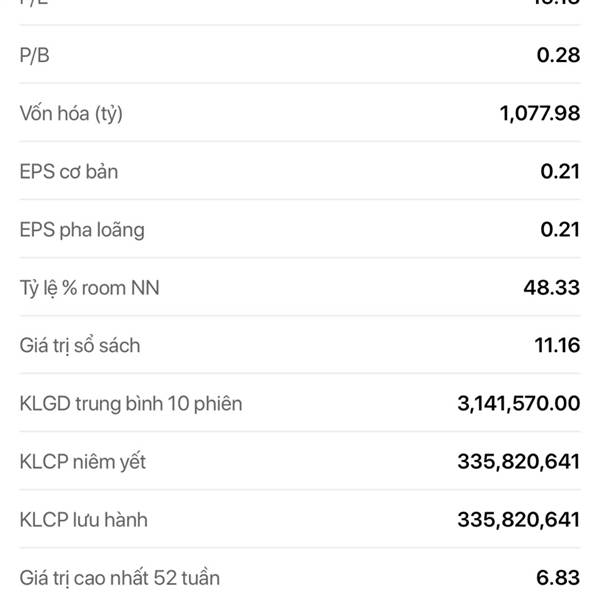
Task: Select Giá trị cao nhất 52 tuần label
Action: pos(120,578)
